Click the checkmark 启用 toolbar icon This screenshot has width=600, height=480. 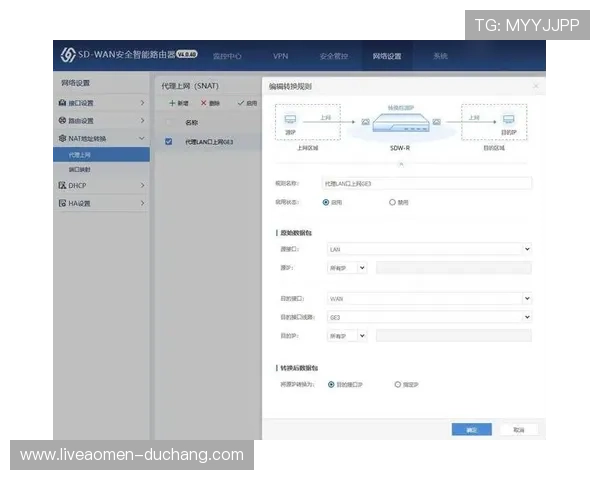click(241, 103)
